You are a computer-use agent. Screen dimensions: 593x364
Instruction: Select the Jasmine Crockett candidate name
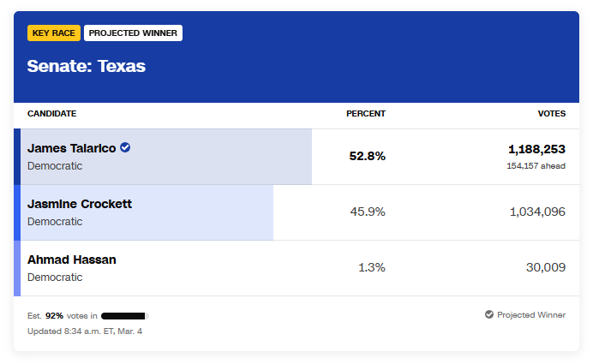tap(80, 204)
